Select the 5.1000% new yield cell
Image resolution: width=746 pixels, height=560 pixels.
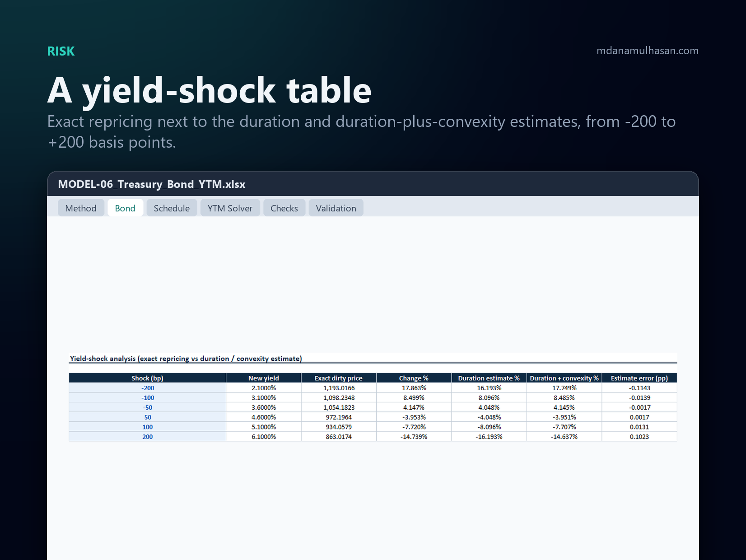coord(264,427)
